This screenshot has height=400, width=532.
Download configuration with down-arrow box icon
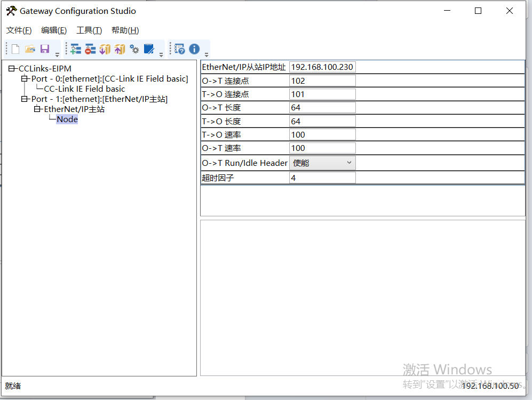click(x=105, y=49)
